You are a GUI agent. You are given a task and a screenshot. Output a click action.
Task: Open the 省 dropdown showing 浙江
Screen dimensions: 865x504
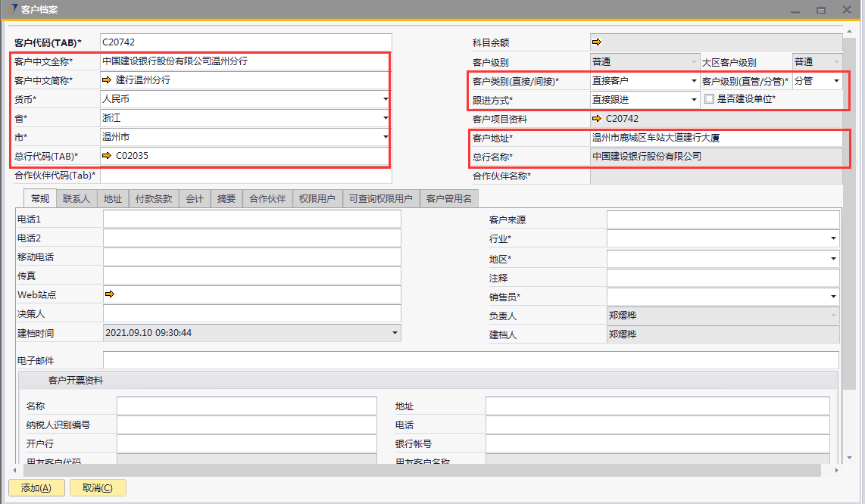click(x=386, y=118)
